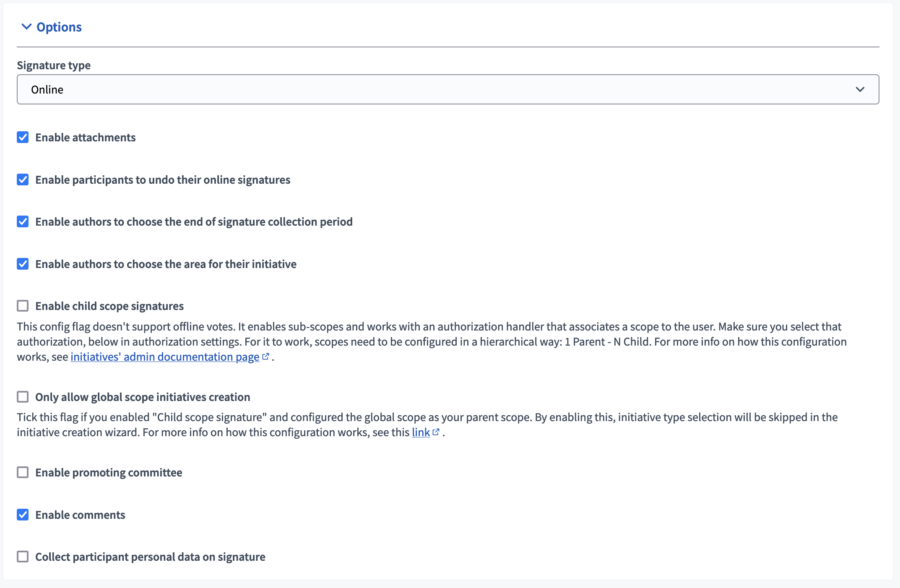This screenshot has width=900, height=588.
Task: Enable promoting committee checkbox
Action: [23, 472]
